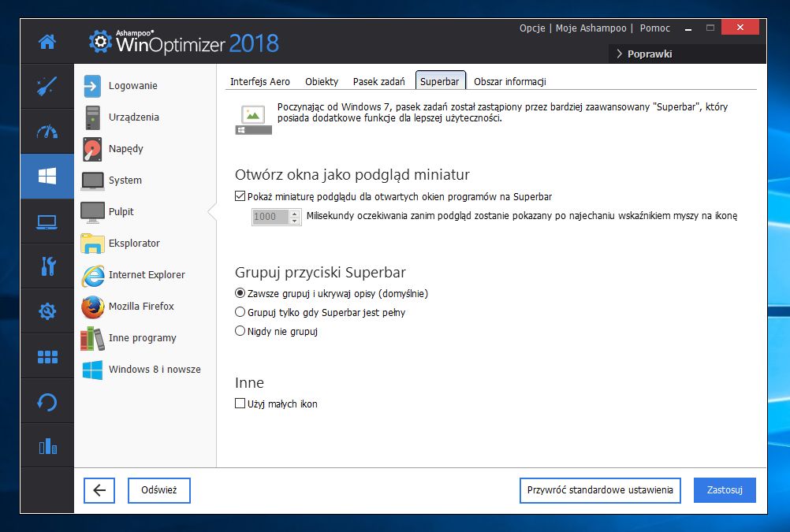Enable the Użyj małych ikon checkbox
Screen dimensions: 790x532
[240, 403]
